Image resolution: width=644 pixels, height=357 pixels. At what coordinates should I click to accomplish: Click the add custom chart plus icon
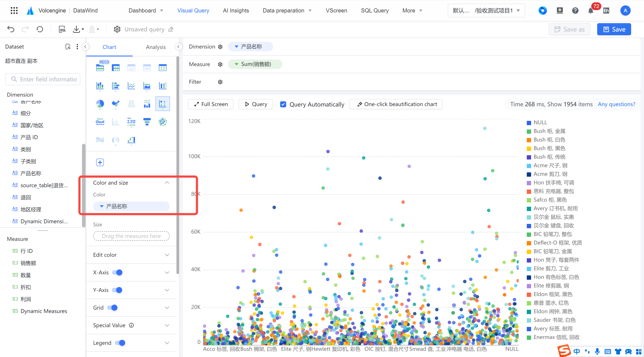(x=100, y=162)
